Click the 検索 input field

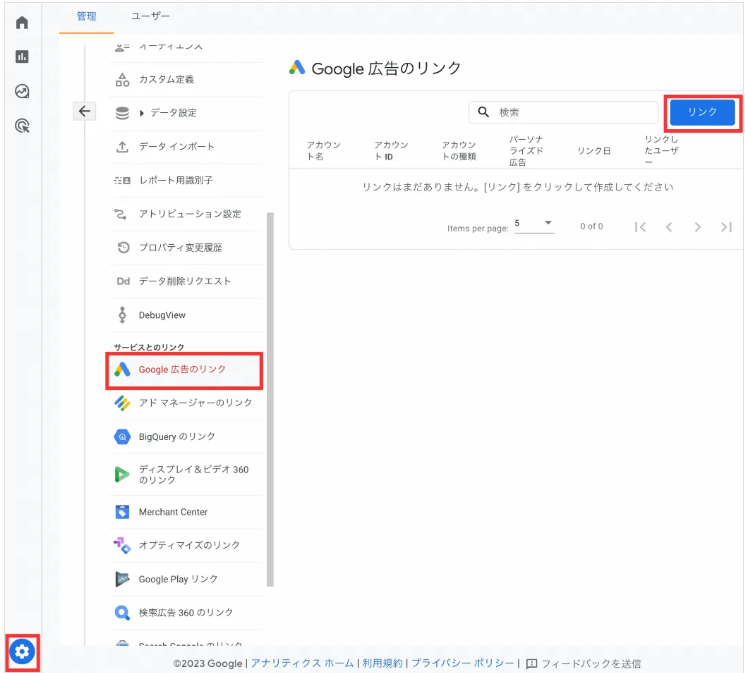point(564,112)
